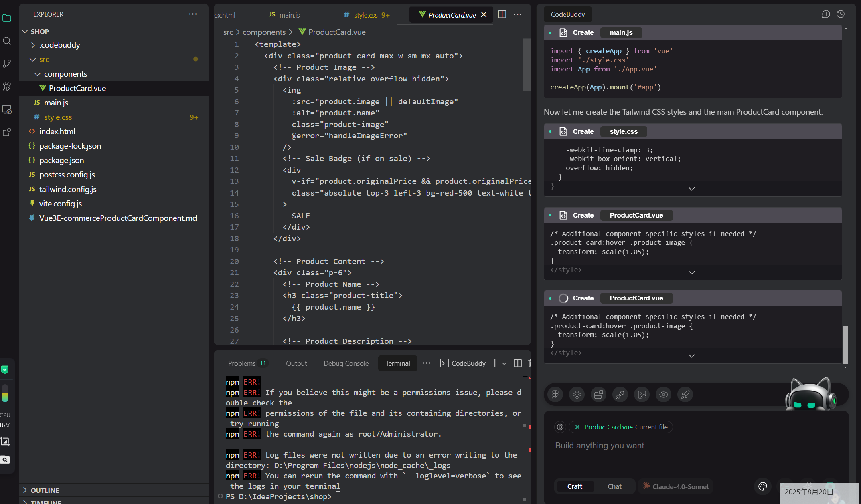
Task: Click the @ mention context button
Action: (560, 427)
